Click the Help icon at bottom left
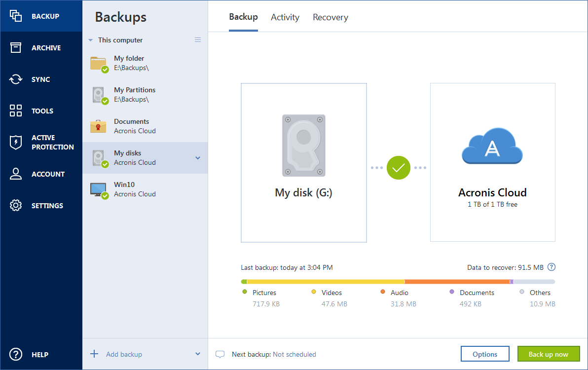Viewport: 588px width, 370px height. [x=15, y=354]
